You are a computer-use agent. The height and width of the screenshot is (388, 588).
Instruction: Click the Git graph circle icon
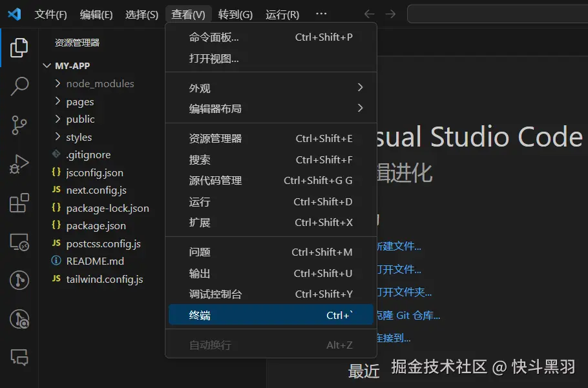pyautogui.click(x=19, y=280)
